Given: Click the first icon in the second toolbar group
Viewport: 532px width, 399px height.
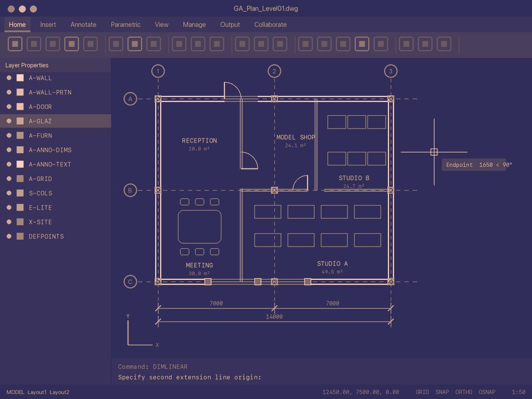Looking at the screenshot, I should click(116, 44).
